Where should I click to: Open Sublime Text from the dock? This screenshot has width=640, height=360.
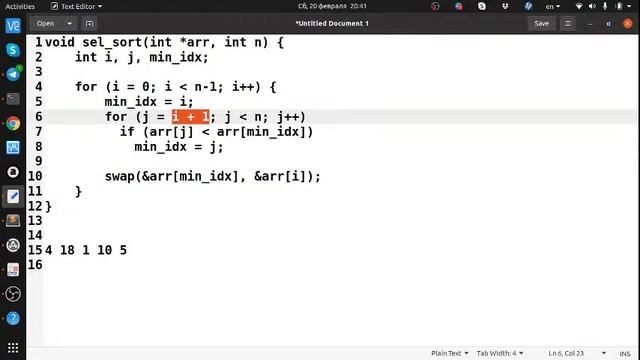pyautogui.click(x=13, y=220)
